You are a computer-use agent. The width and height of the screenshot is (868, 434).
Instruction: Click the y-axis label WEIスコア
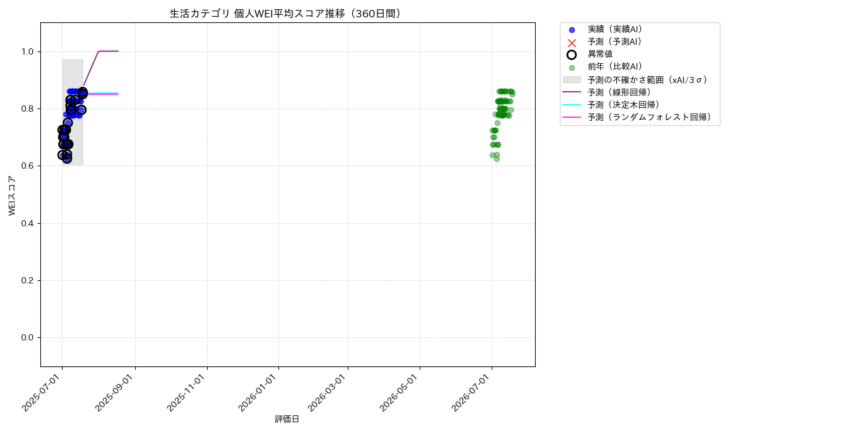(12, 195)
